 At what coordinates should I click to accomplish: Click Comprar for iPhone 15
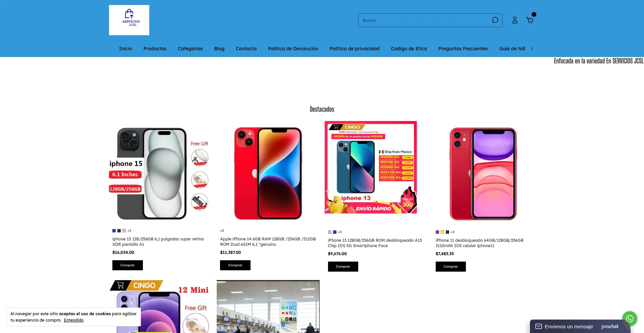pyautogui.click(x=127, y=265)
